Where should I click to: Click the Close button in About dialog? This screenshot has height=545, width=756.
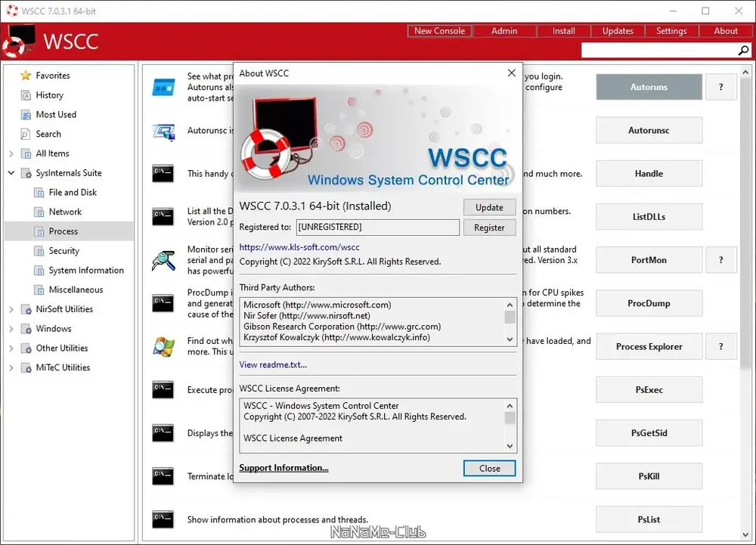tap(489, 469)
